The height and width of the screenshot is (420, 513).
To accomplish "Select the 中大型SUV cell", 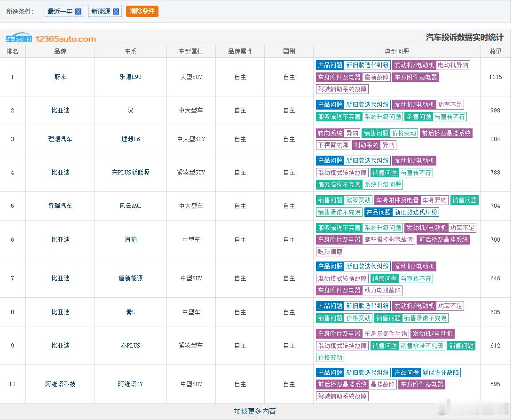I will pos(191,139).
